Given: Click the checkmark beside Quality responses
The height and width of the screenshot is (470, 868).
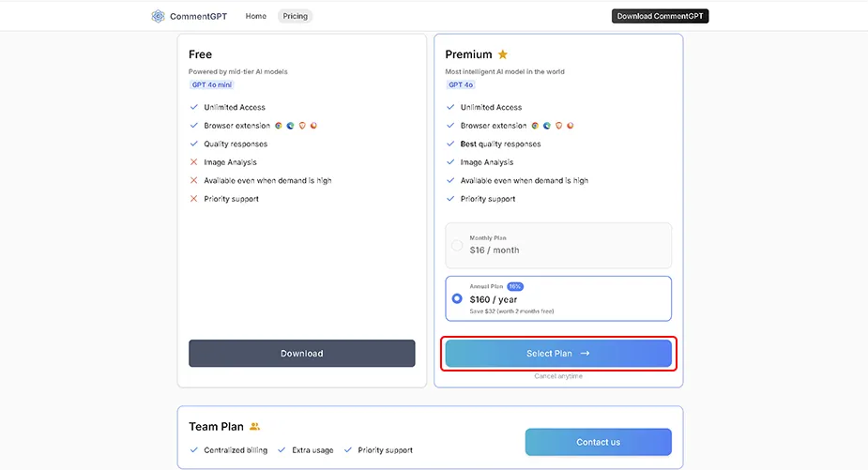Looking at the screenshot, I should (193, 144).
